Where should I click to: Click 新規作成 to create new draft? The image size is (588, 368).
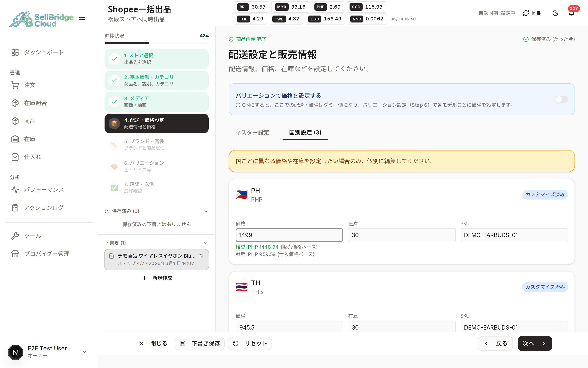(x=157, y=278)
